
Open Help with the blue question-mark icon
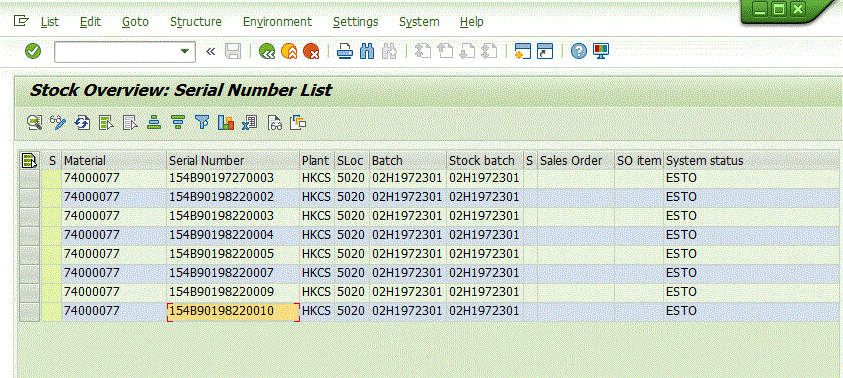578,51
